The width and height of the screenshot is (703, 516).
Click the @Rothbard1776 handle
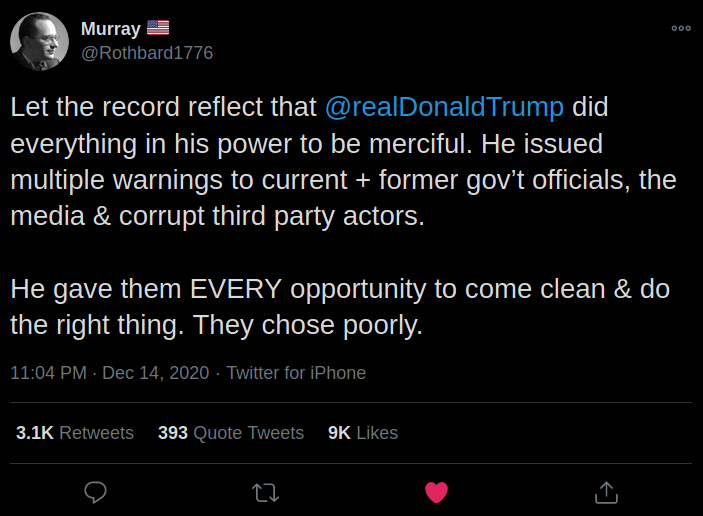tap(146, 53)
